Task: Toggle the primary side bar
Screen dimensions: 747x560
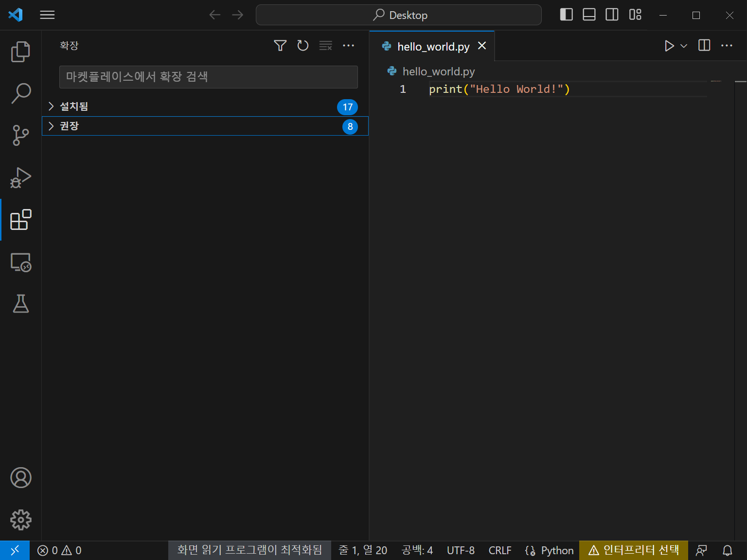Action: coord(566,15)
